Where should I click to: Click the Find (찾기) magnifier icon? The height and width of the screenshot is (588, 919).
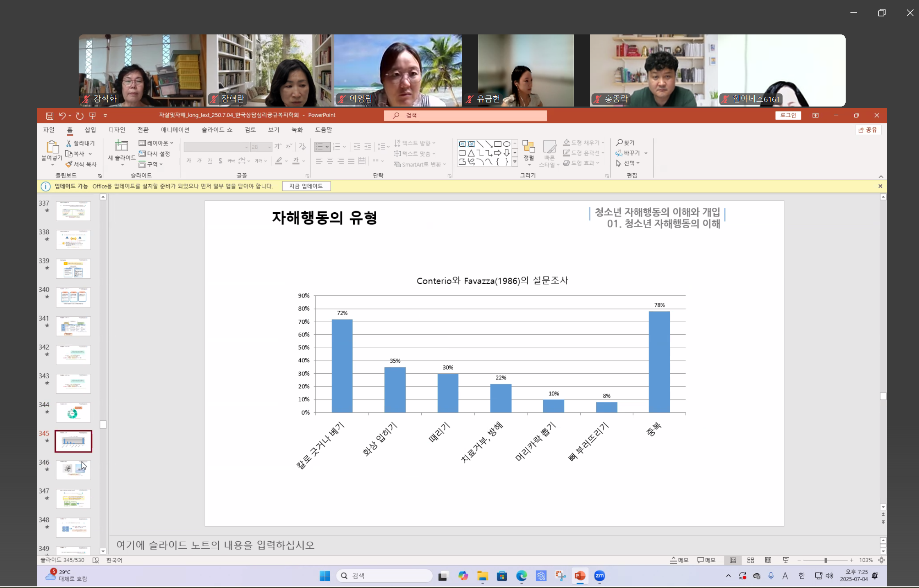click(x=619, y=143)
